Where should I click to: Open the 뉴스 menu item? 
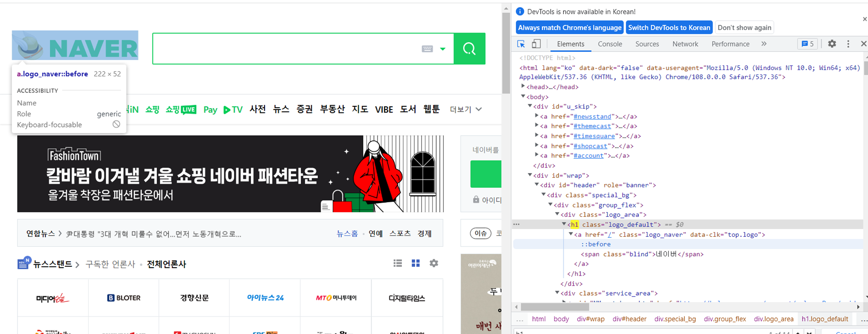point(281,109)
